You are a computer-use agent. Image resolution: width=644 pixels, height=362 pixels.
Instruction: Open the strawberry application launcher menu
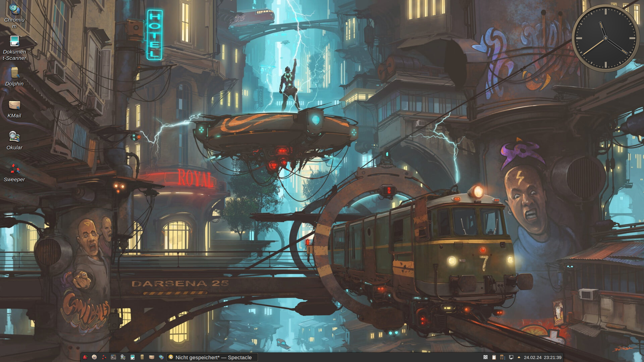85,357
